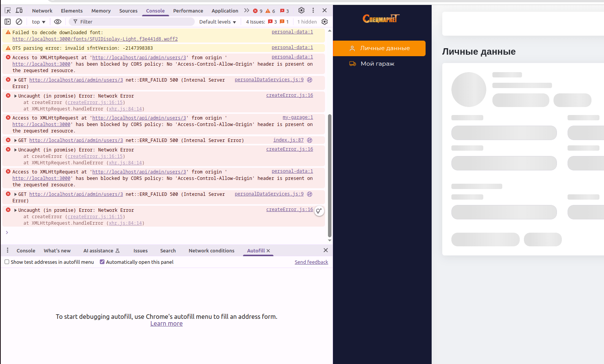
Task: Open the drawer three-dot menu
Action: (8, 251)
